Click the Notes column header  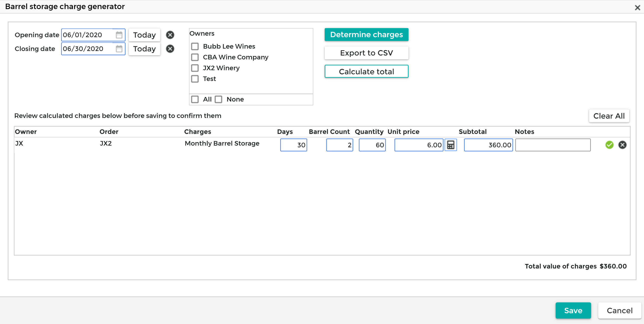point(524,132)
